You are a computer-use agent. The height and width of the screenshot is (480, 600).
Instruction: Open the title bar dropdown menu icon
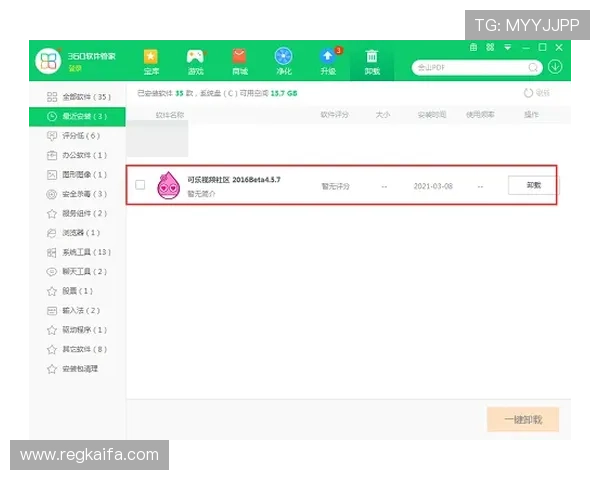507,47
